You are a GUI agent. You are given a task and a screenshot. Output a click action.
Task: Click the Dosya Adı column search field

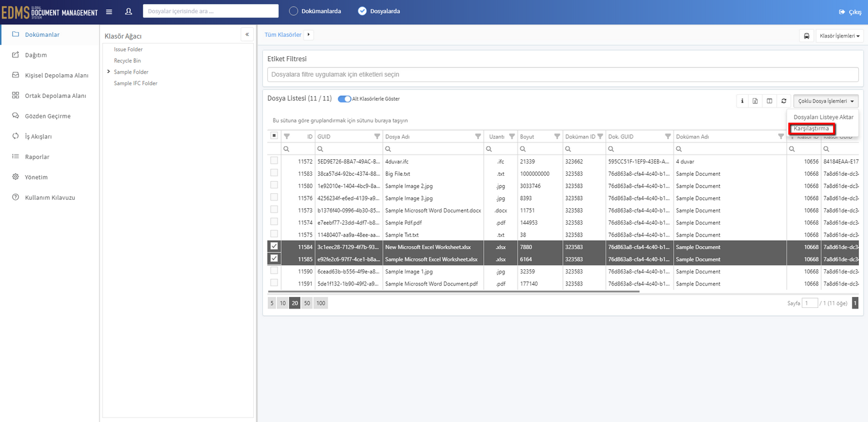[x=433, y=149]
